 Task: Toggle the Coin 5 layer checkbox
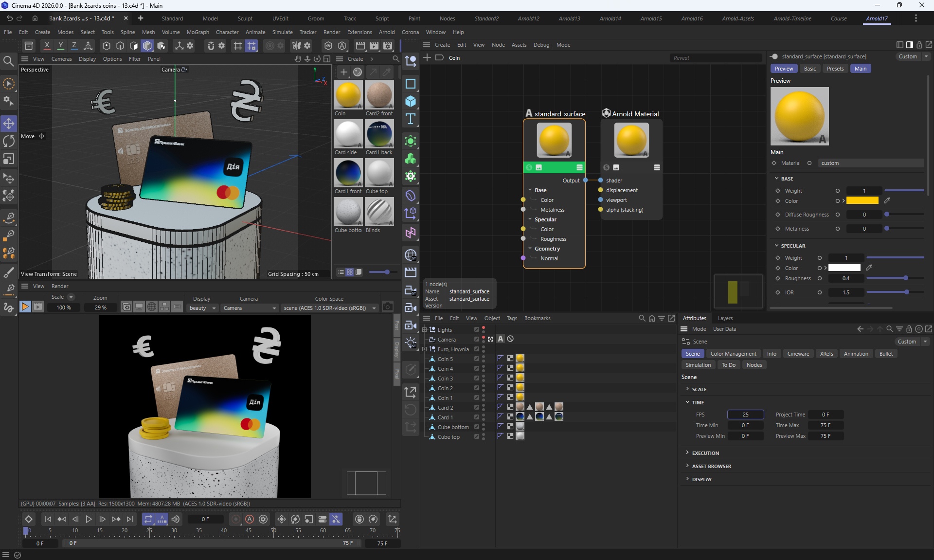[x=477, y=359]
